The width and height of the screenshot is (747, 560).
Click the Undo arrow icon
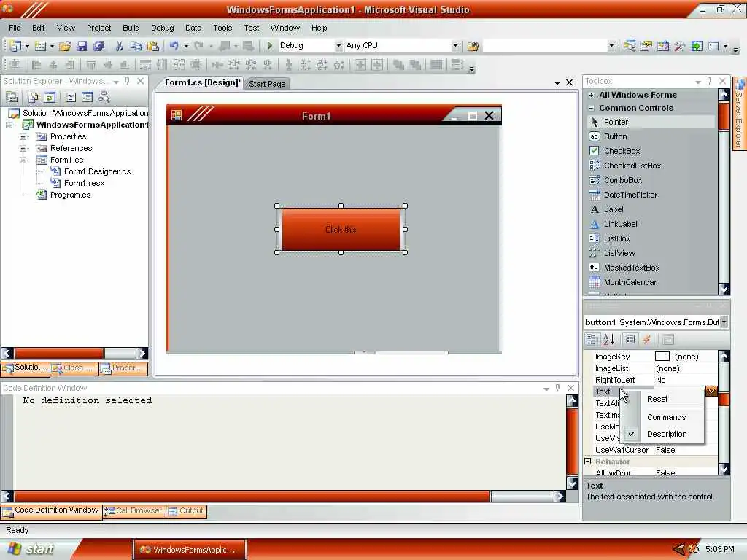tap(174, 46)
